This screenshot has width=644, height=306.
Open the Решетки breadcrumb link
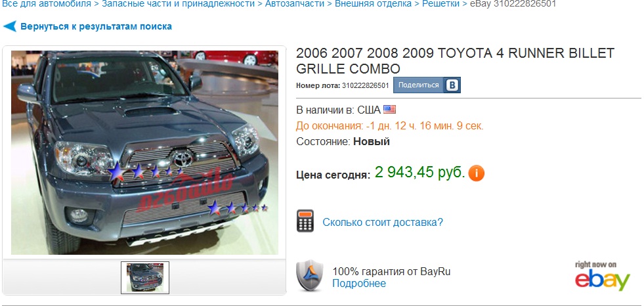440,4
